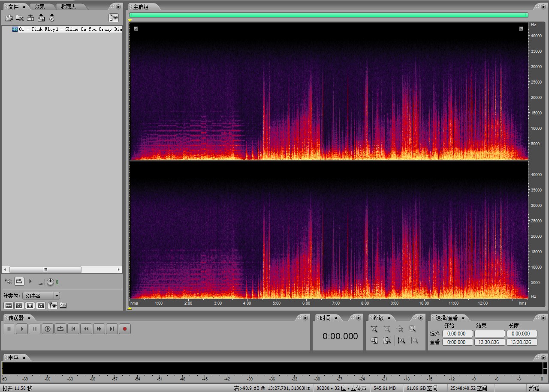This screenshot has width=549, height=392.
Task: Click the Import File folder icon
Action: click(x=9, y=18)
